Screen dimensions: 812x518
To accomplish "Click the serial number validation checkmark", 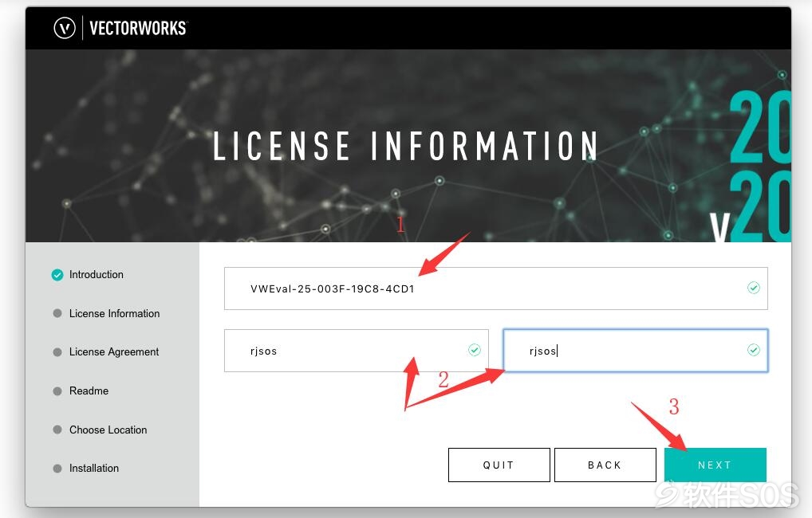I will click(754, 288).
